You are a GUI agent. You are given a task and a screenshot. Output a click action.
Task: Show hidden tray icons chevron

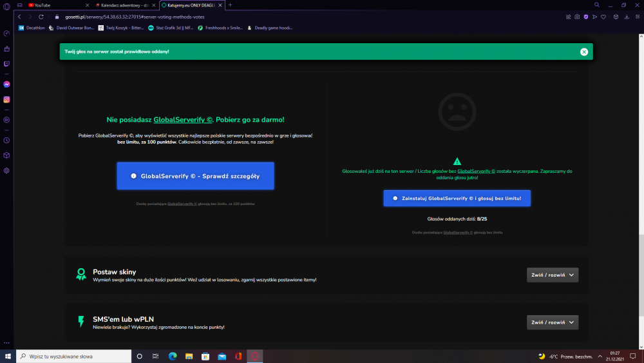tap(600, 356)
